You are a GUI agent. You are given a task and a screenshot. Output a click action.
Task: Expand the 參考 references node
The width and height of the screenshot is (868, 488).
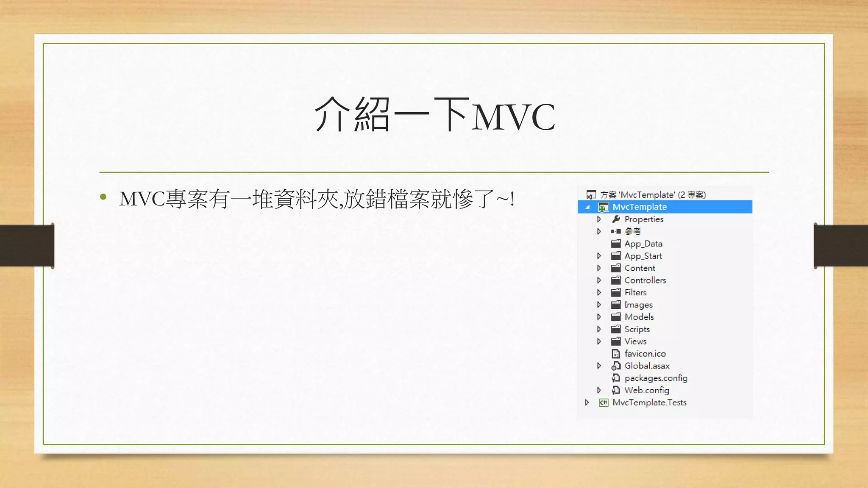(x=599, y=231)
